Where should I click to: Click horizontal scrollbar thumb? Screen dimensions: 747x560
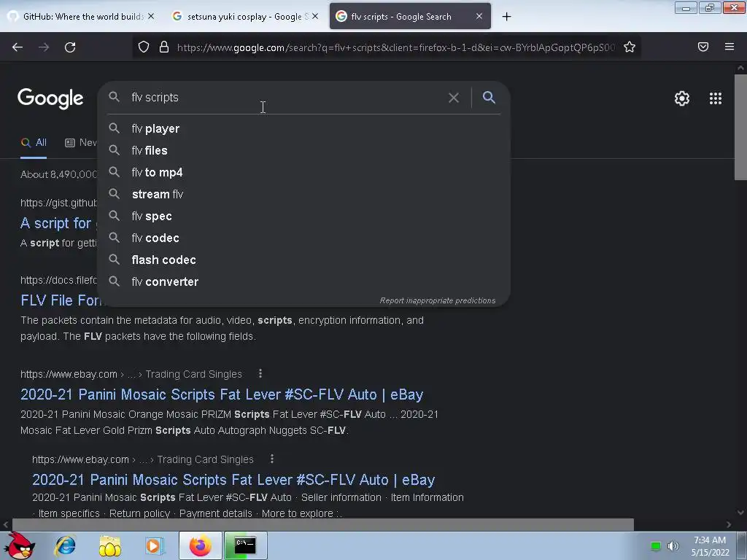pyautogui.click(x=323, y=525)
